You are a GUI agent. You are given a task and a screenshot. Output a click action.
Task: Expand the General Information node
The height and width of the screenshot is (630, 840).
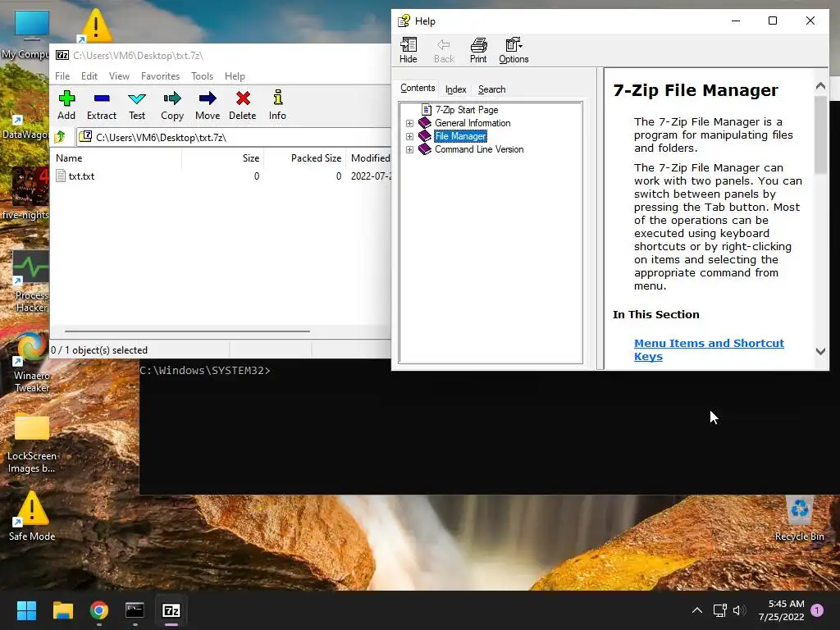(x=409, y=123)
